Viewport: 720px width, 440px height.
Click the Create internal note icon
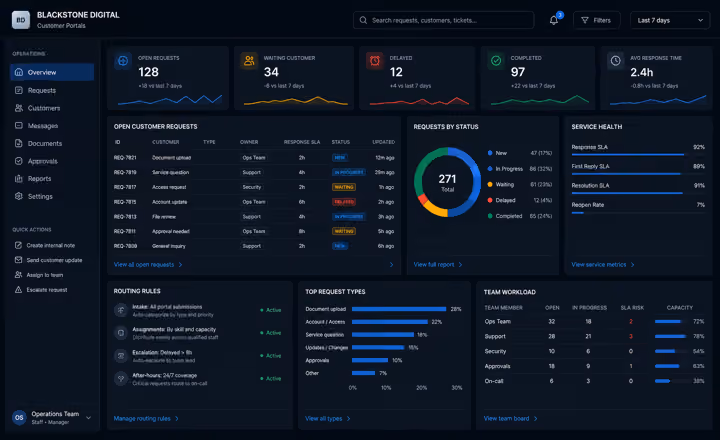point(18,245)
